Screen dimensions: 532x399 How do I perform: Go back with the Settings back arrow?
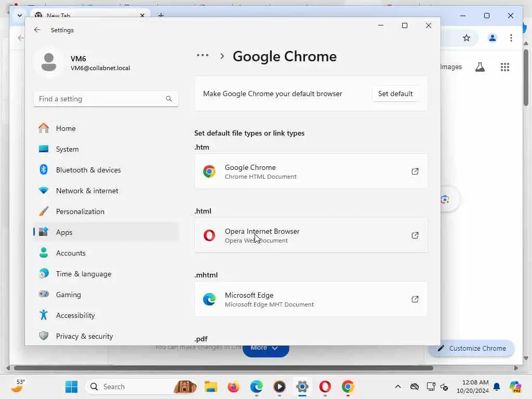coord(37,30)
